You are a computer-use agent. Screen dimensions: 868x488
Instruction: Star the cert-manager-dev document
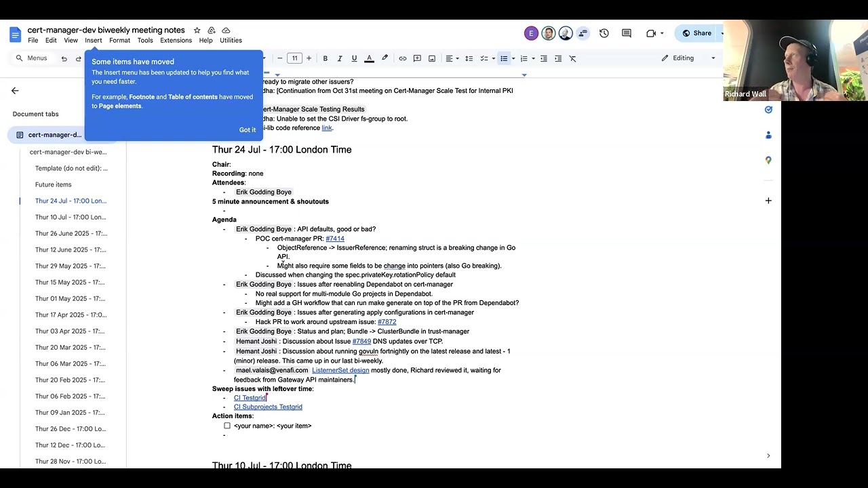[x=197, y=30]
